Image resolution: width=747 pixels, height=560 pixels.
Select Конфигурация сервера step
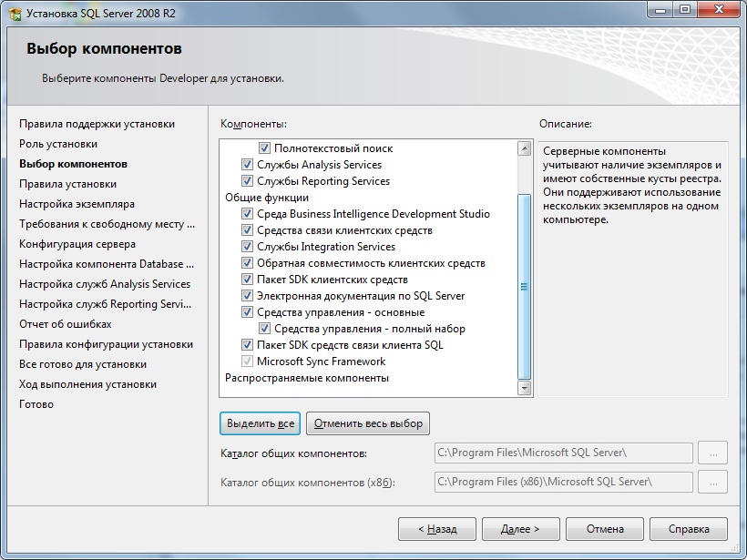click(77, 244)
